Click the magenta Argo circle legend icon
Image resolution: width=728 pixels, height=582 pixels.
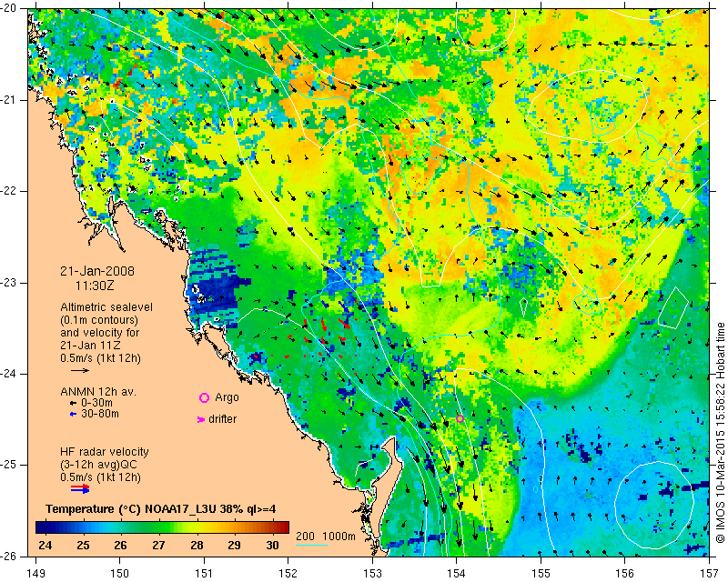[x=204, y=397]
